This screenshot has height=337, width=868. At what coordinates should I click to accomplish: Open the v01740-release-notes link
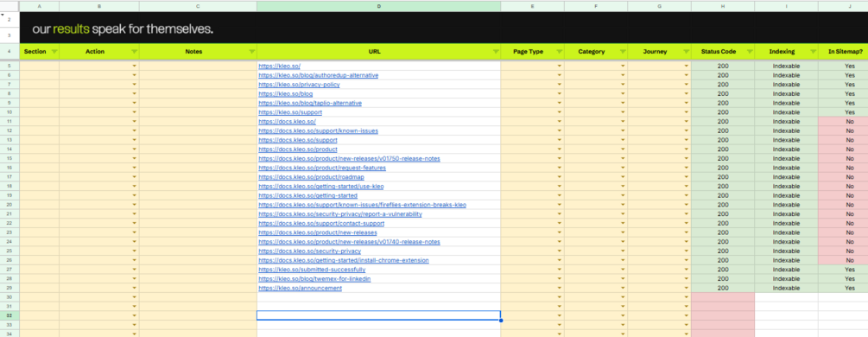click(349, 242)
